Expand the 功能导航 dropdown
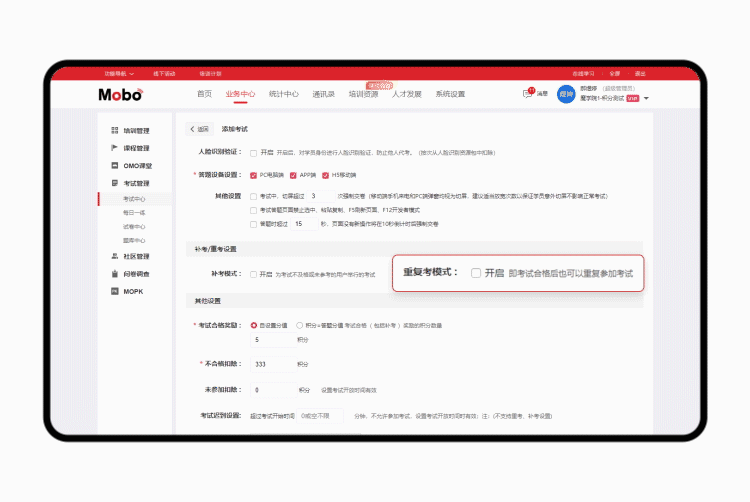 (119, 73)
